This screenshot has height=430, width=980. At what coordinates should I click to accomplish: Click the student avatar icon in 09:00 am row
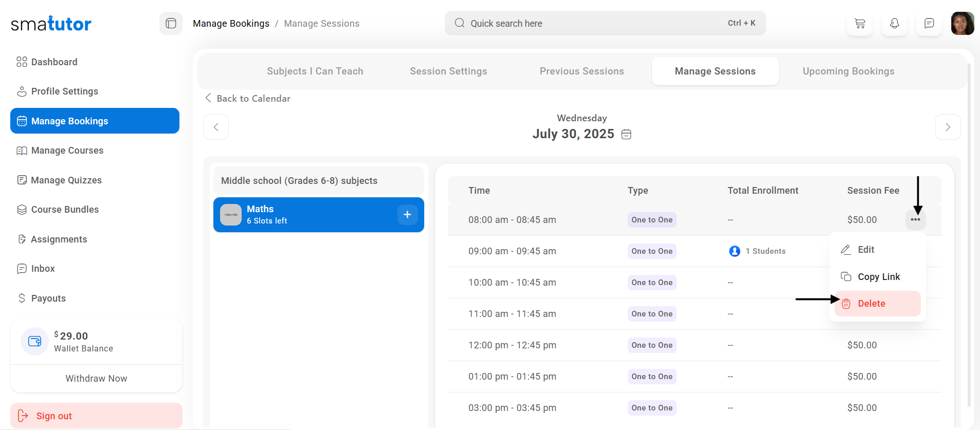pos(735,251)
